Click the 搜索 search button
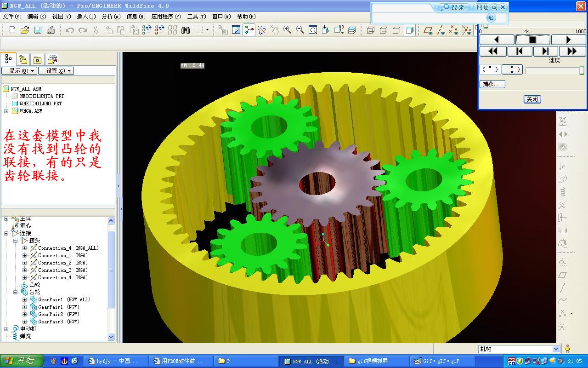This screenshot has height=368, width=588. click(453, 7)
